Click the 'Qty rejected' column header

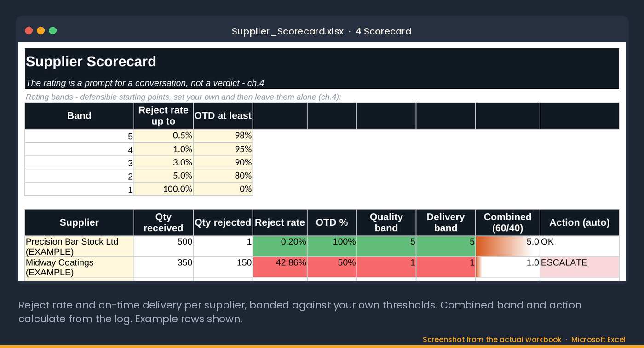[223, 222]
